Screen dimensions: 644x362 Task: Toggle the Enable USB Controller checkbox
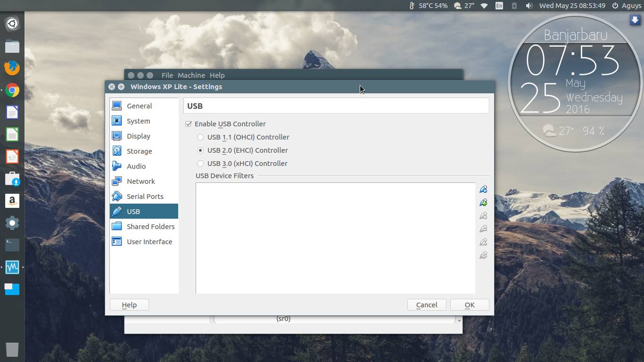tap(189, 124)
